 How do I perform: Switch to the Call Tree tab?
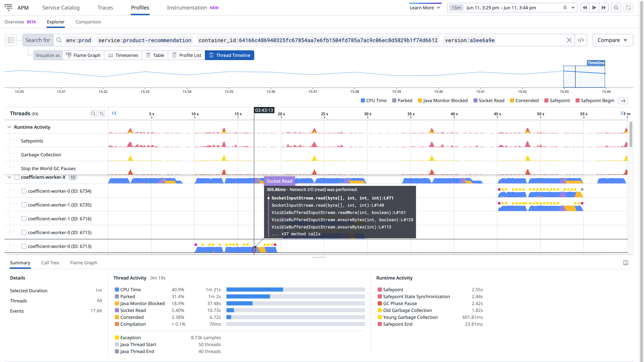pyautogui.click(x=50, y=263)
